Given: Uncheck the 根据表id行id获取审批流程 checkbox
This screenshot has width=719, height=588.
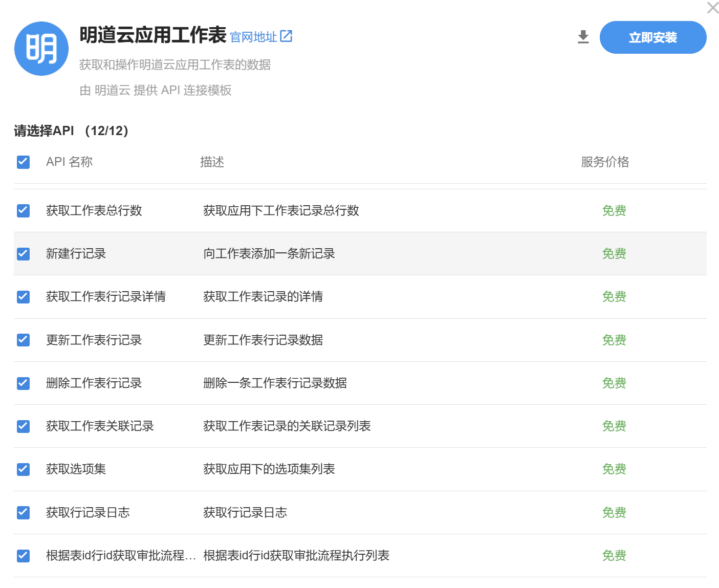Looking at the screenshot, I should point(24,555).
